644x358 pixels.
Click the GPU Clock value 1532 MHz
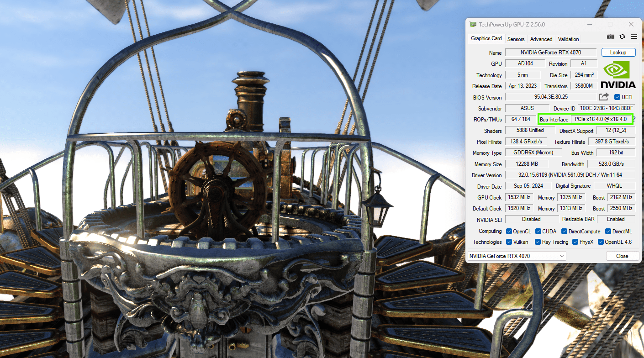tap(518, 197)
